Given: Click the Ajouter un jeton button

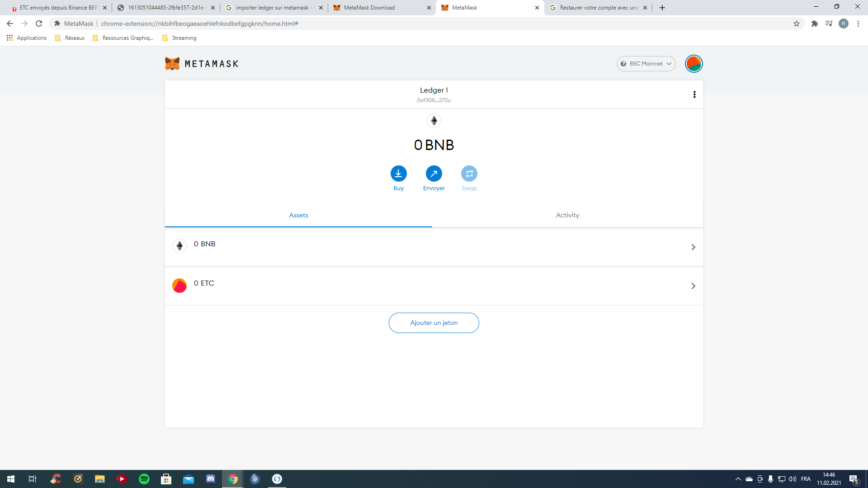Looking at the screenshot, I should [x=434, y=323].
